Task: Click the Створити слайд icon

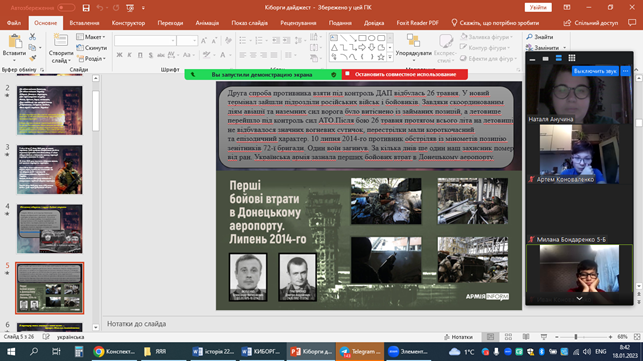Action: pyautogui.click(x=61, y=41)
